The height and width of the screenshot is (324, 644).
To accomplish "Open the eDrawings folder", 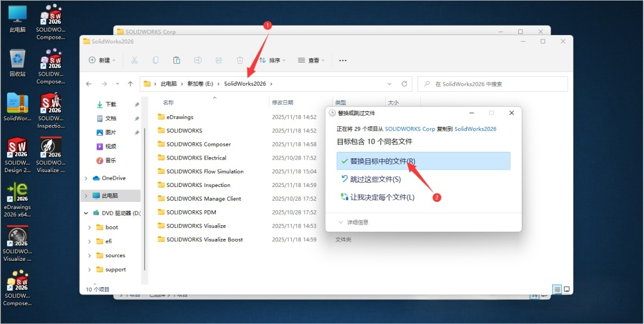I will [x=180, y=117].
